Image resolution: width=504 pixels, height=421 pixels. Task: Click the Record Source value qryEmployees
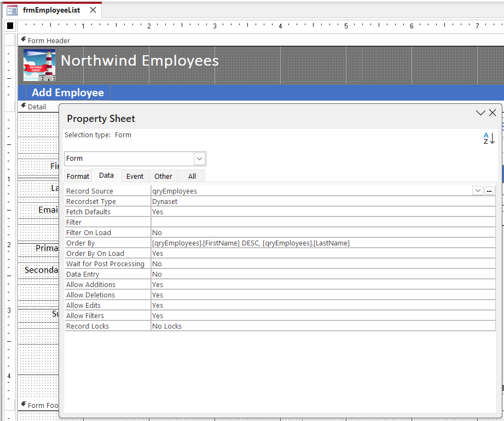coord(175,191)
